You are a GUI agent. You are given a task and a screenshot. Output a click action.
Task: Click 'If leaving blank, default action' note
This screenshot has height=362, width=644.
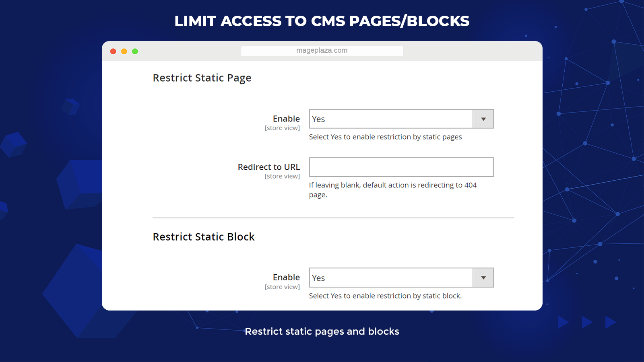392,190
